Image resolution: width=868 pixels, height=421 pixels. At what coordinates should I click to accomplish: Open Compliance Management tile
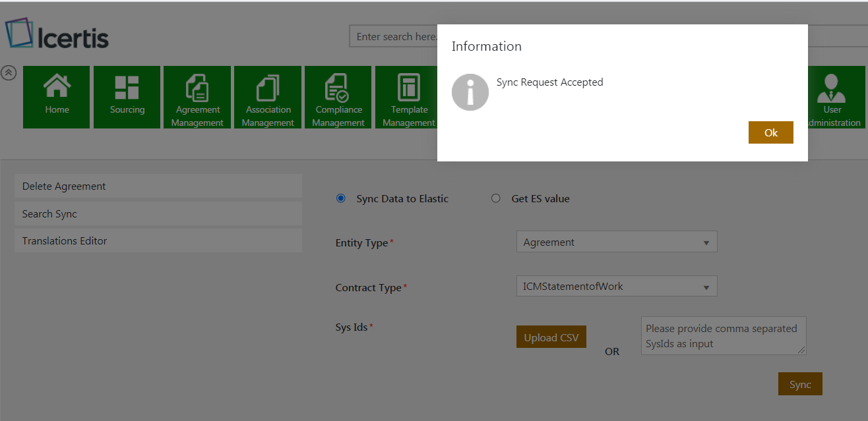(x=338, y=97)
